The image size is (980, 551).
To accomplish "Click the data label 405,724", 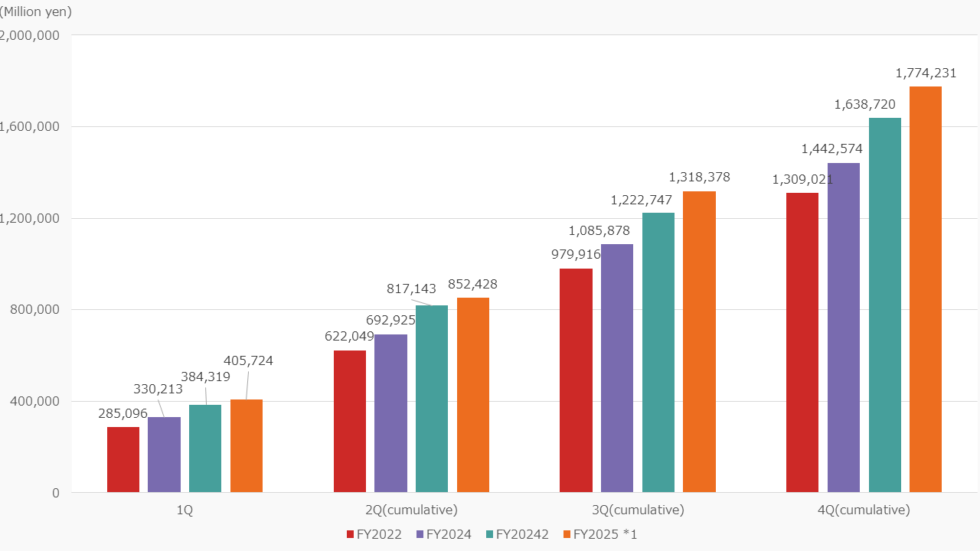I will (x=249, y=360).
